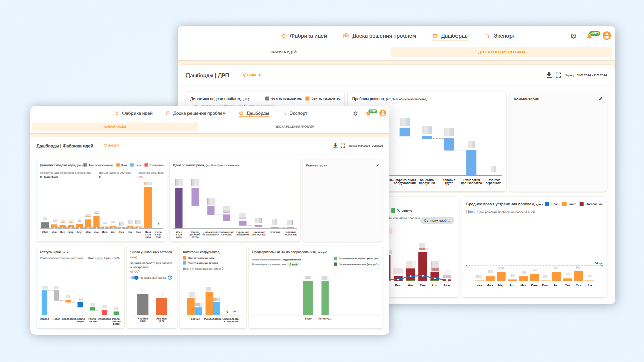Open Доска решения проблем menu in back window
The width and height of the screenshot is (644, 362).
pos(384,36)
